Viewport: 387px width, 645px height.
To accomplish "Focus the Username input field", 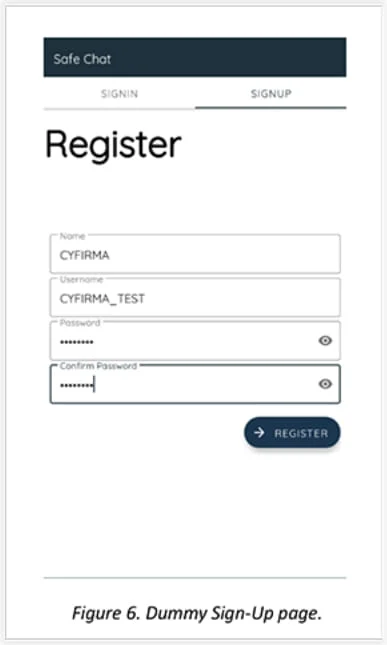I will (x=195, y=297).
